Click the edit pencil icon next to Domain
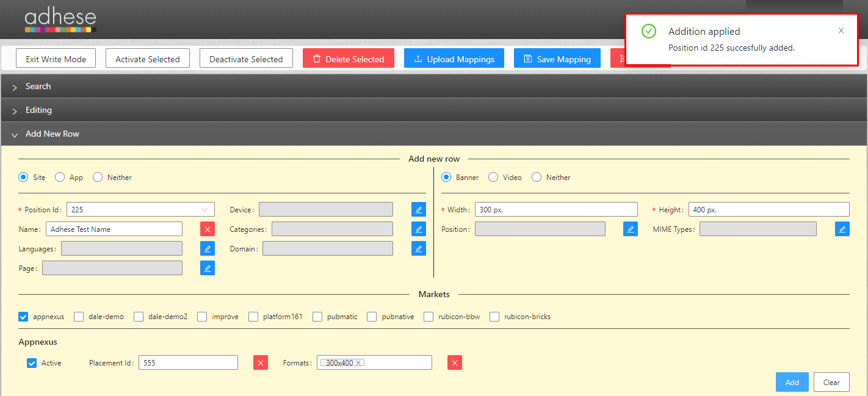 click(418, 248)
